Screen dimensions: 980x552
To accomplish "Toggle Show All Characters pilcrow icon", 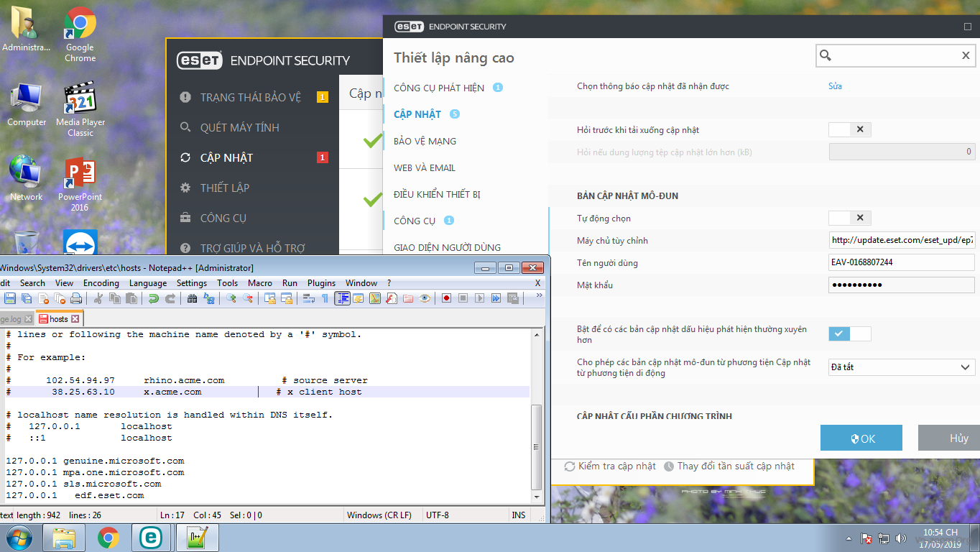I will (x=325, y=298).
